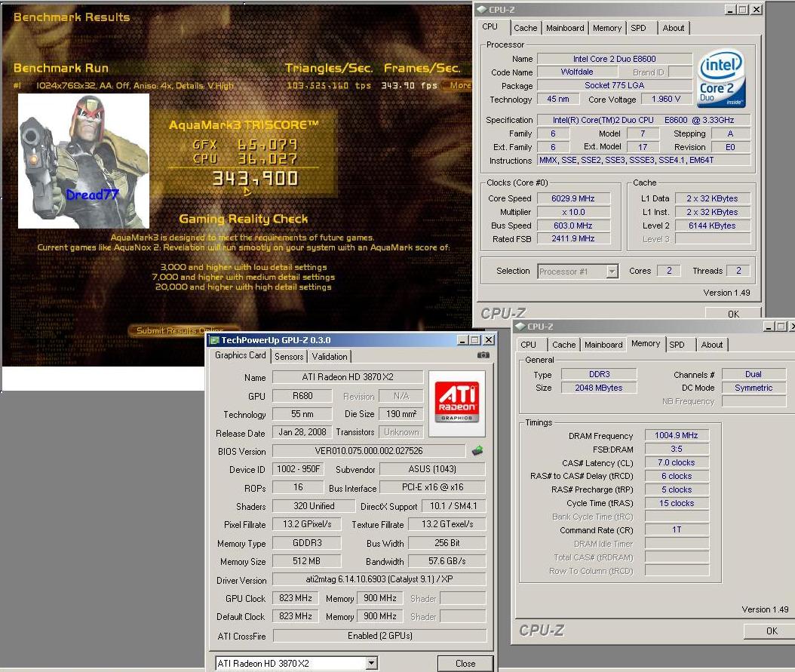Close the GPU-Z window with X
This screenshot has height=672, width=795.
click(x=489, y=340)
